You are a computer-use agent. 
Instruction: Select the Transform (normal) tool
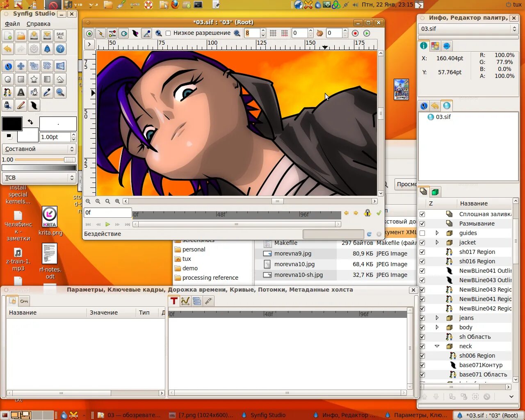[8, 66]
